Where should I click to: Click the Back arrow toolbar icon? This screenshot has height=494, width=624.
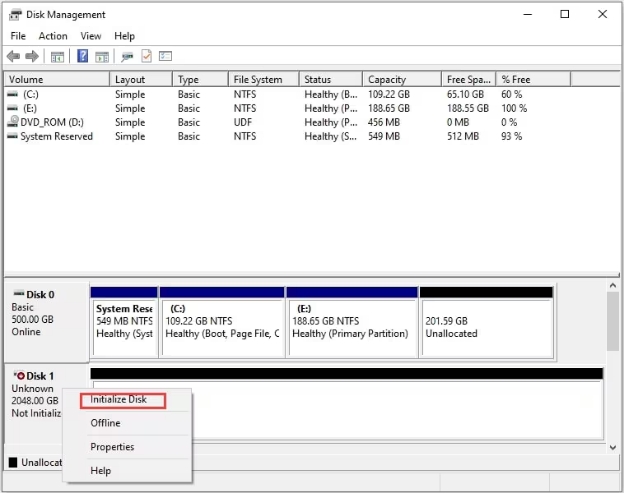(14, 56)
